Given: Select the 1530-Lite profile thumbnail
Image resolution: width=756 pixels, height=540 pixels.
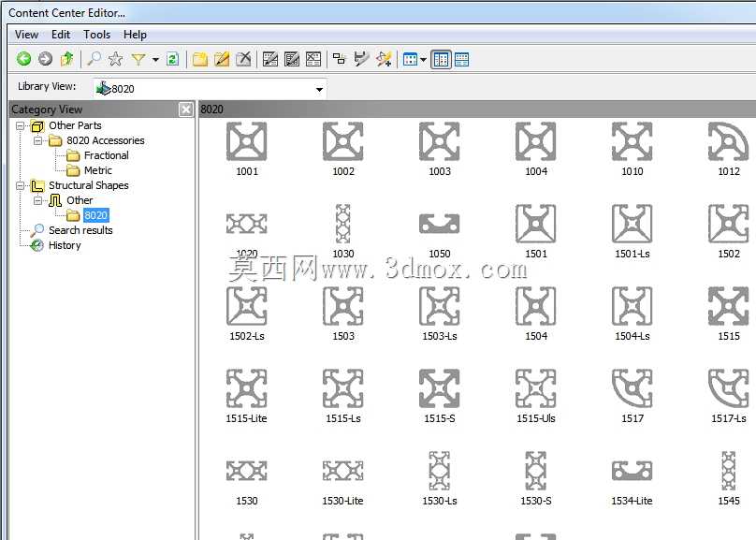Looking at the screenshot, I should [342, 471].
